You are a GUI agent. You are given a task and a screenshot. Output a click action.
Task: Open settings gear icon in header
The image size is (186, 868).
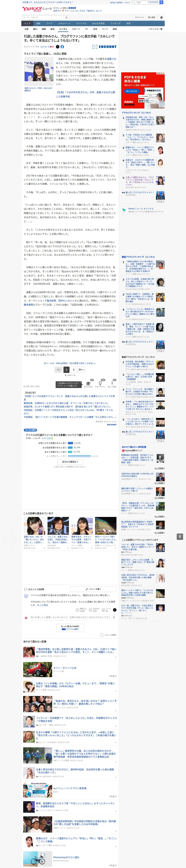pyautogui.click(x=161, y=18)
